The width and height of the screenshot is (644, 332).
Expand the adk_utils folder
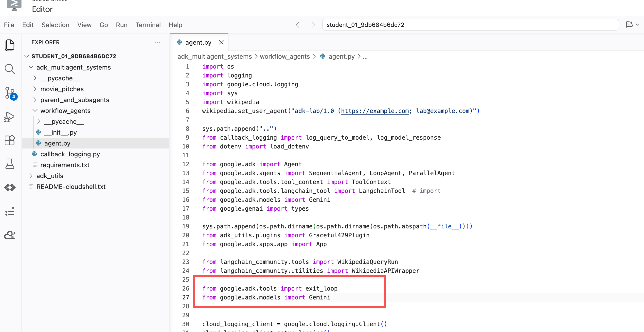31,176
